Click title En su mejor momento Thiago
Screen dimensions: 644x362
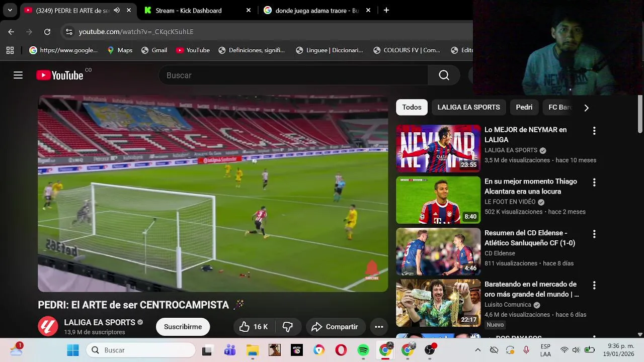coord(530,187)
